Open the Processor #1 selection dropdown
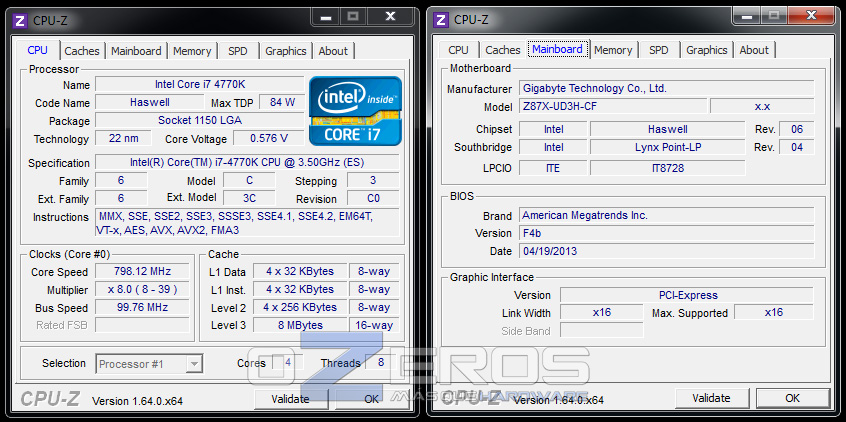Screen dimensions: 846x422 (149, 364)
